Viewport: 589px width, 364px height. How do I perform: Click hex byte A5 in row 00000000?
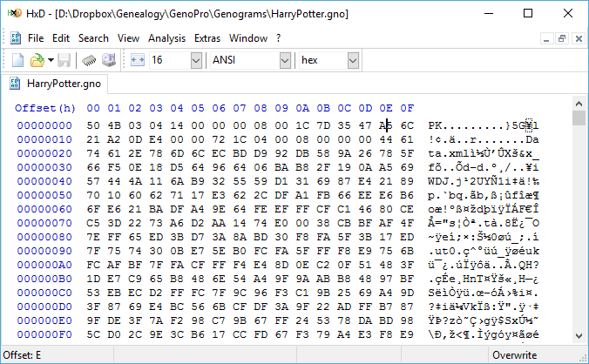coord(386,125)
